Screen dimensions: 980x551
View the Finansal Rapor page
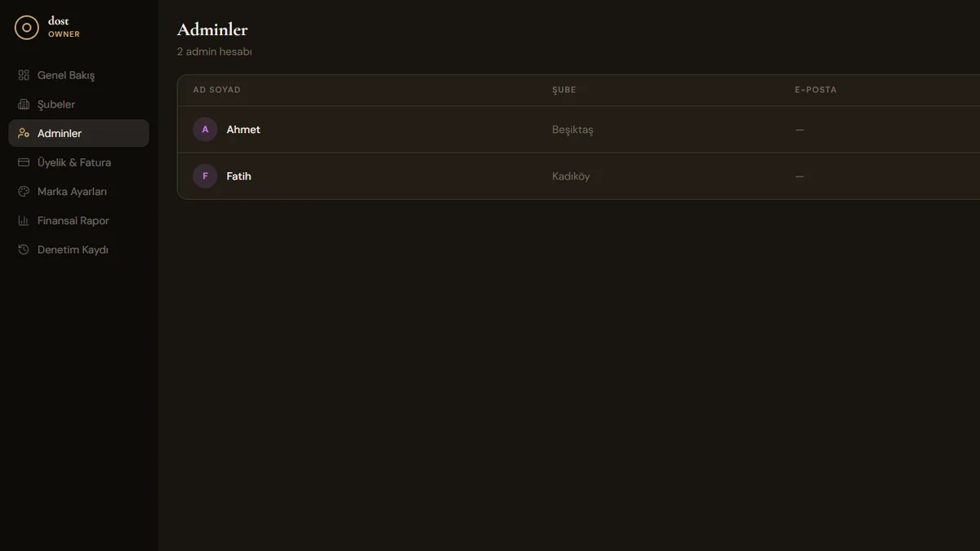click(x=78, y=220)
